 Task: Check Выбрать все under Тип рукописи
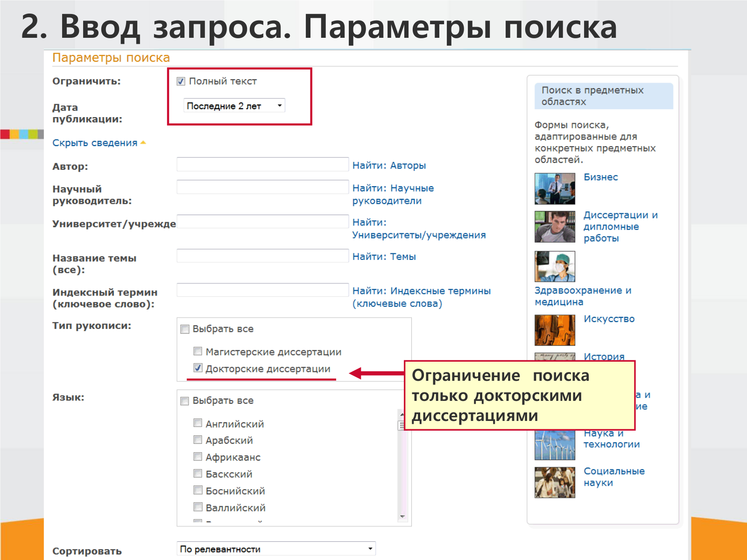coord(185,329)
